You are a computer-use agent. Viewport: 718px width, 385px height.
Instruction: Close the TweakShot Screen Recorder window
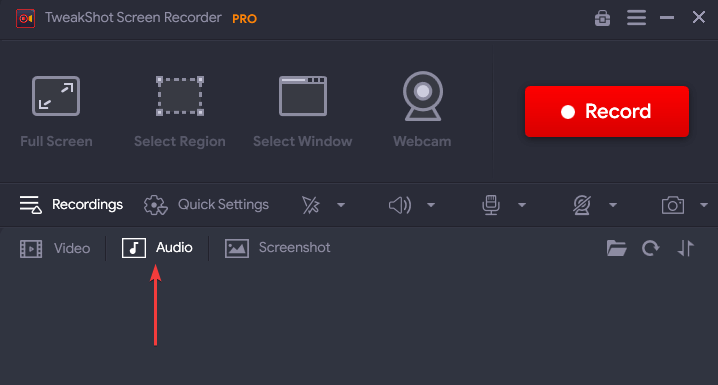pos(698,17)
